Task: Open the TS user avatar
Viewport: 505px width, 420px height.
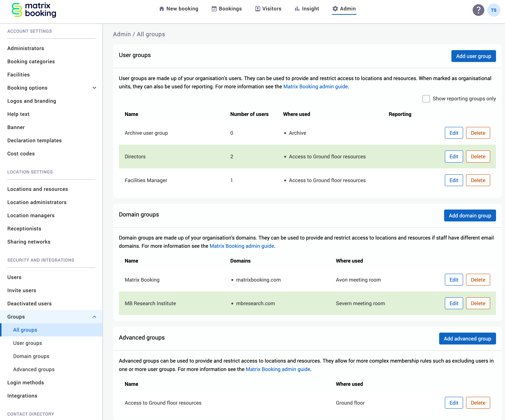Action: click(x=494, y=10)
